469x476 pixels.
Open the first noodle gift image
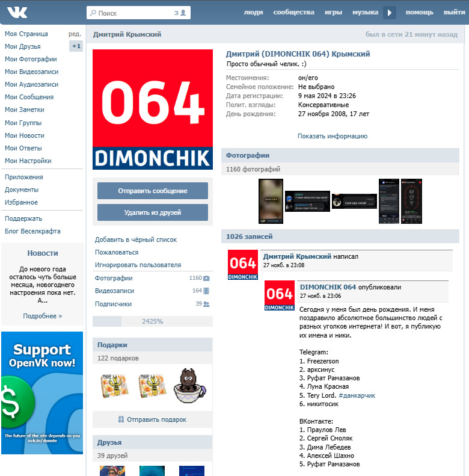click(x=114, y=386)
